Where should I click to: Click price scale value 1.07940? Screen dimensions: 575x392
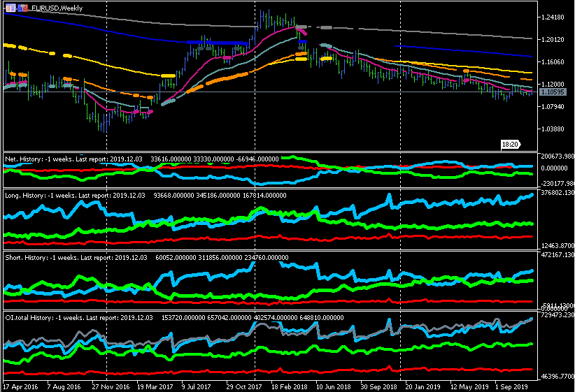[553, 106]
